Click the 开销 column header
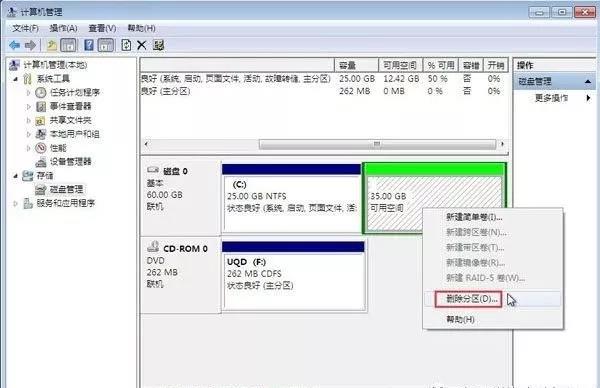The height and width of the screenshot is (388, 600). 496,65
